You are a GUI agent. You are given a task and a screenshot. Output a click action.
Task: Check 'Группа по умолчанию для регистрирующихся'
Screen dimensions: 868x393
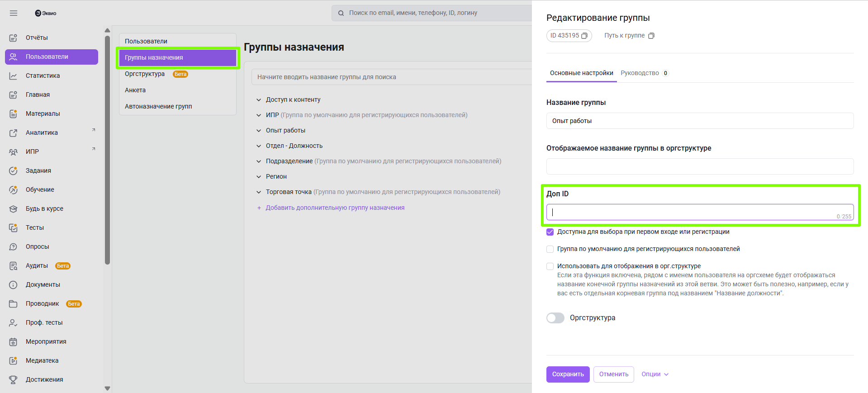pos(550,249)
